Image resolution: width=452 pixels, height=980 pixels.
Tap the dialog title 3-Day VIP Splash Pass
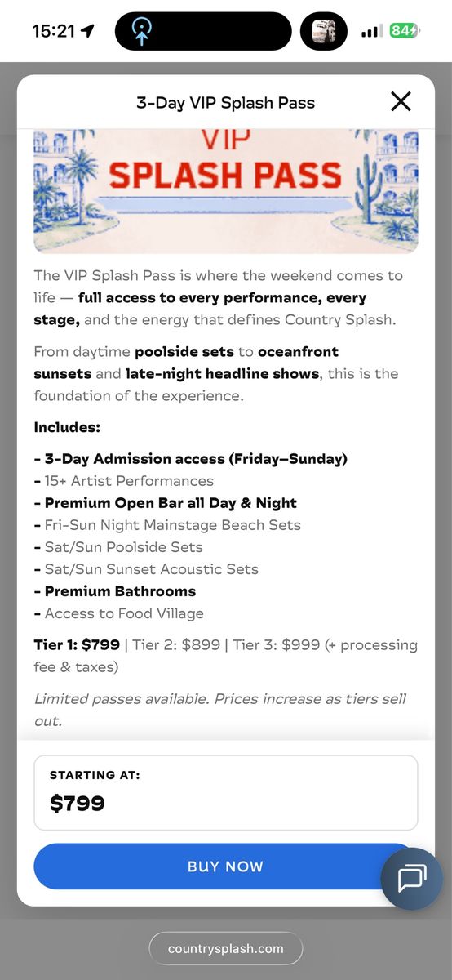coord(225,102)
